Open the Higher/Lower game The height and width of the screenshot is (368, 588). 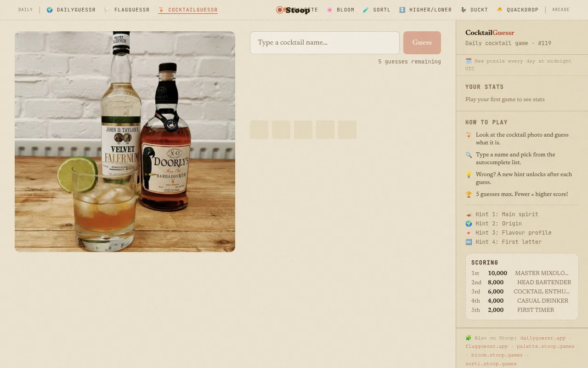pos(425,10)
